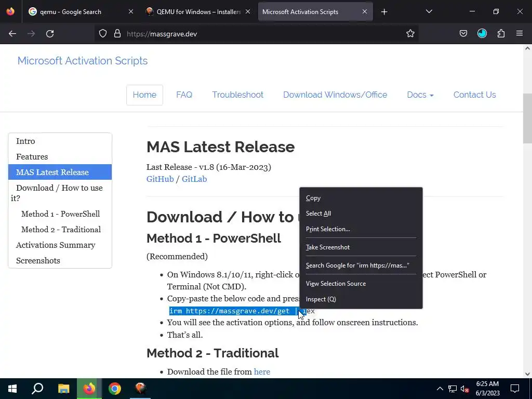Close the qemu - Google Search tab
532x399 pixels.
click(131, 11)
